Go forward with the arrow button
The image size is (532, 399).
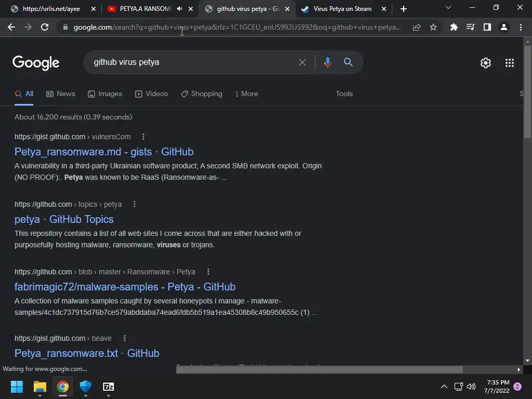(x=28, y=27)
